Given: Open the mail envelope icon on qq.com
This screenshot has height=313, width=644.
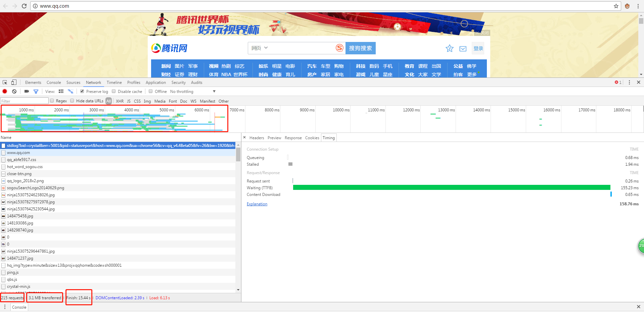Looking at the screenshot, I should point(463,49).
